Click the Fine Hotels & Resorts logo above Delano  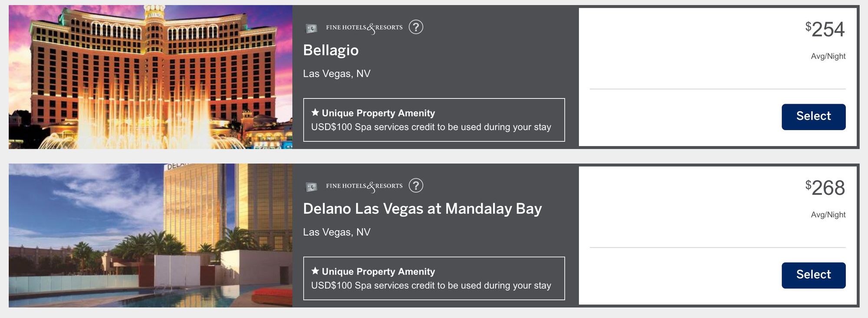pyautogui.click(x=364, y=186)
